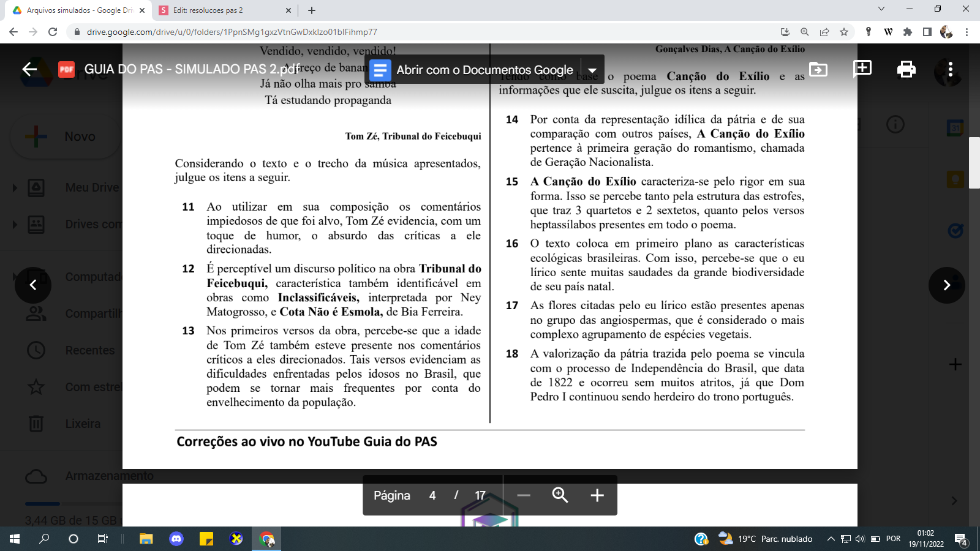Show hidden tray icons chevron

click(x=831, y=539)
